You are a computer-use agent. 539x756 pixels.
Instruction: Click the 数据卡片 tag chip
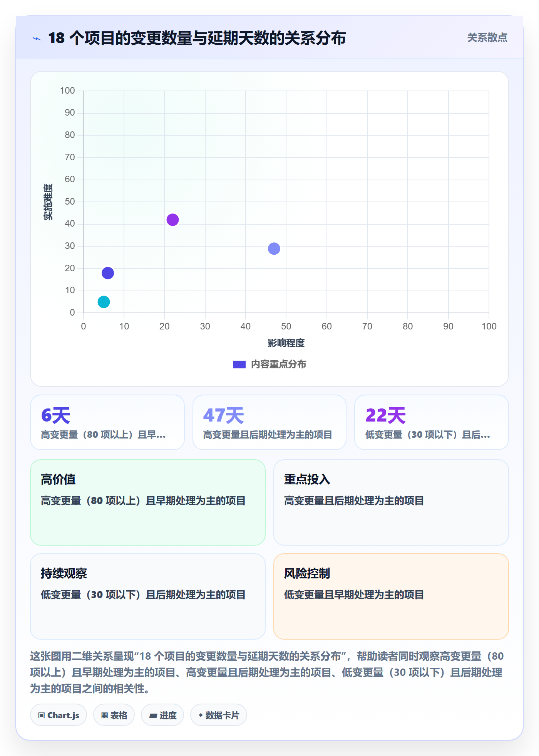(219, 715)
